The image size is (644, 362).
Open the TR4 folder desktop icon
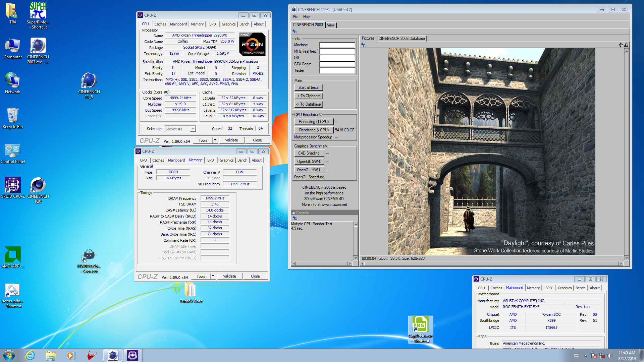point(12,13)
